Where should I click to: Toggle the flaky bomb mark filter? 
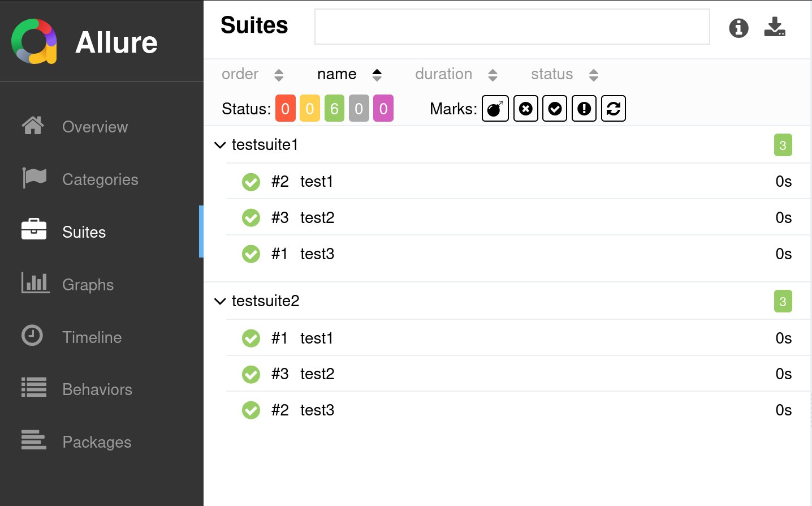pyautogui.click(x=495, y=109)
